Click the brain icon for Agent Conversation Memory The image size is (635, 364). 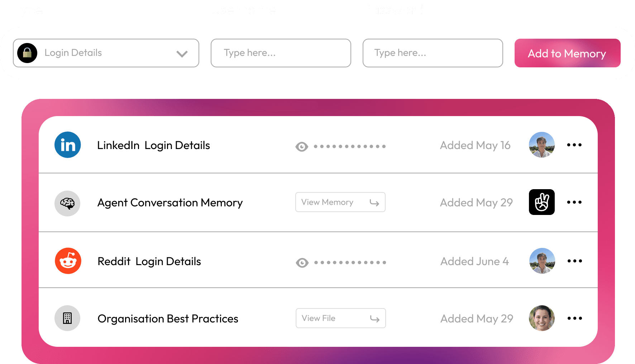point(67,203)
